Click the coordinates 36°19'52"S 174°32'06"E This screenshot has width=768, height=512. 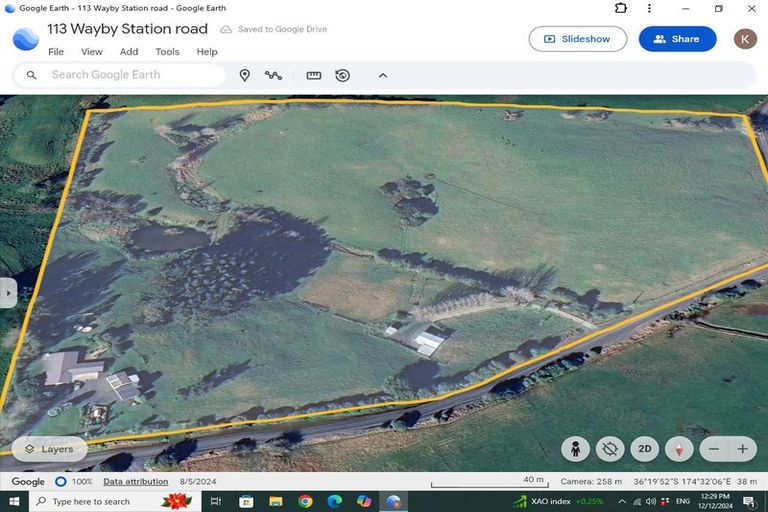pyautogui.click(x=682, y=482)
